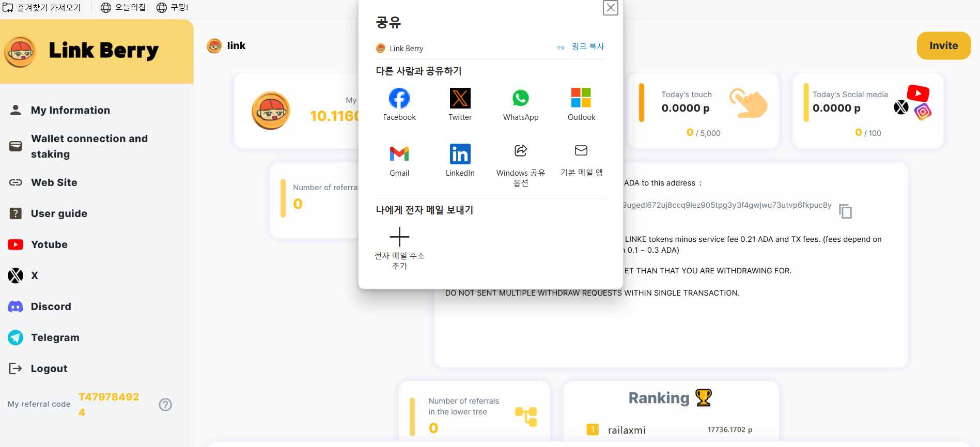Share via LinkedIn icon
Viewport: 980px width, 447px height.
point(460,153)
